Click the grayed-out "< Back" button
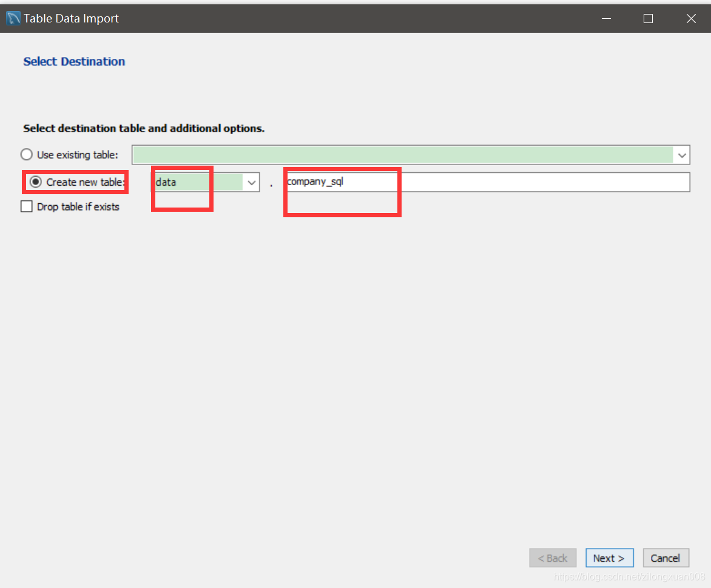The image size is (711, 588). tap(552, 558)
